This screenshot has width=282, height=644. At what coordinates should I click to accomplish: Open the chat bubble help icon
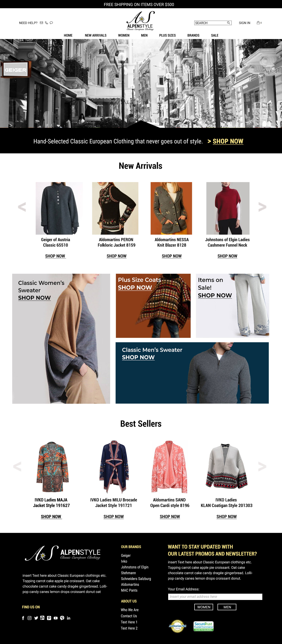(x=51, y=23)
